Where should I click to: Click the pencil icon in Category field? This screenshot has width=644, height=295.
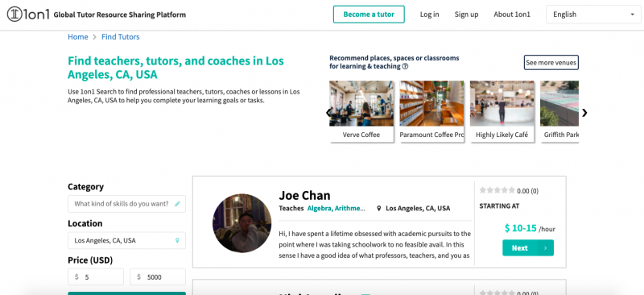[x=177, y=204]
